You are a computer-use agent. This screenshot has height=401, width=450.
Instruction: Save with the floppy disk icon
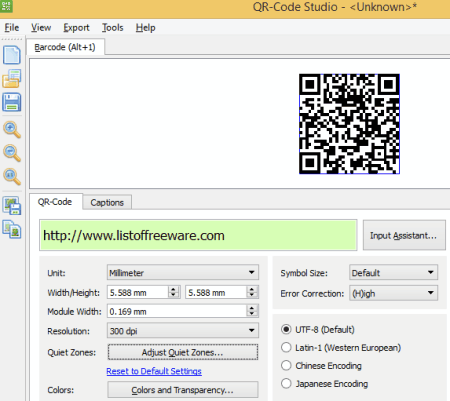pyautogui.click(x=12, y=102)
